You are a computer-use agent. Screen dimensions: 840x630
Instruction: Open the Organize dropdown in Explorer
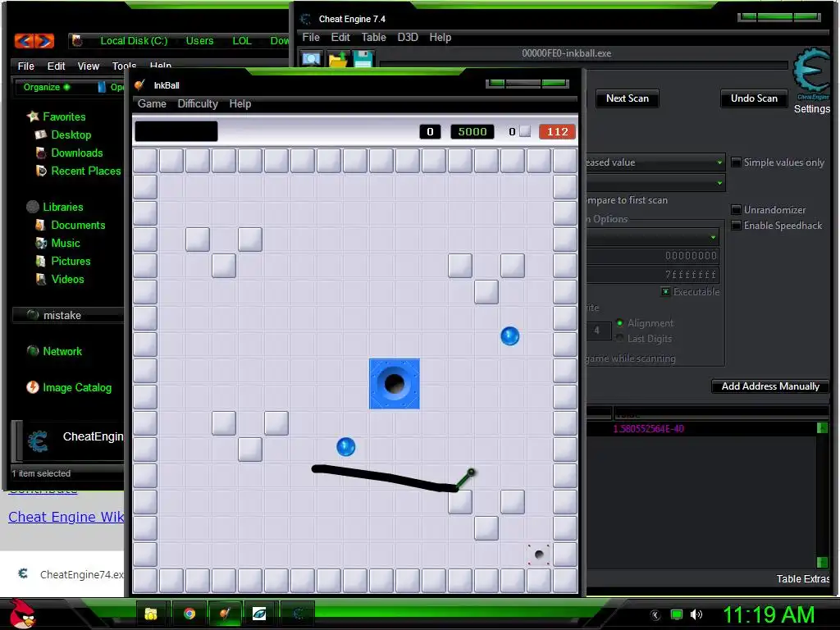click(47, 87)
